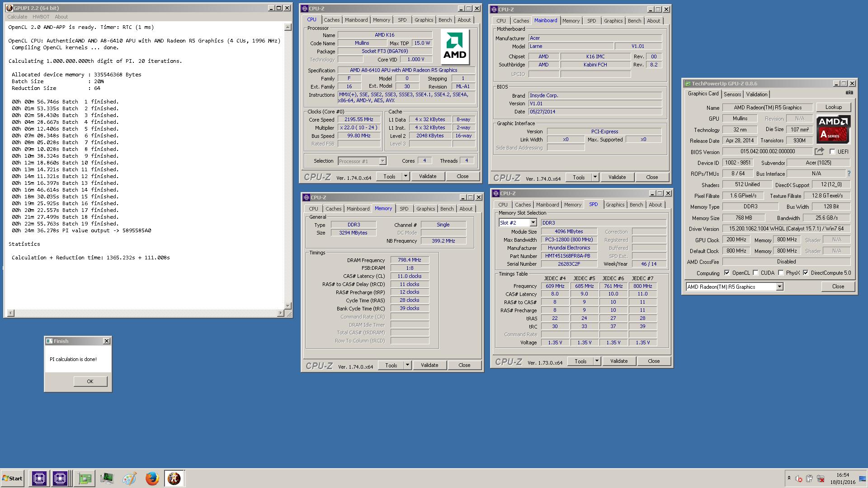Toggle the DirectCompute 5.0 checkbox
868x488 pixels.
806,273
